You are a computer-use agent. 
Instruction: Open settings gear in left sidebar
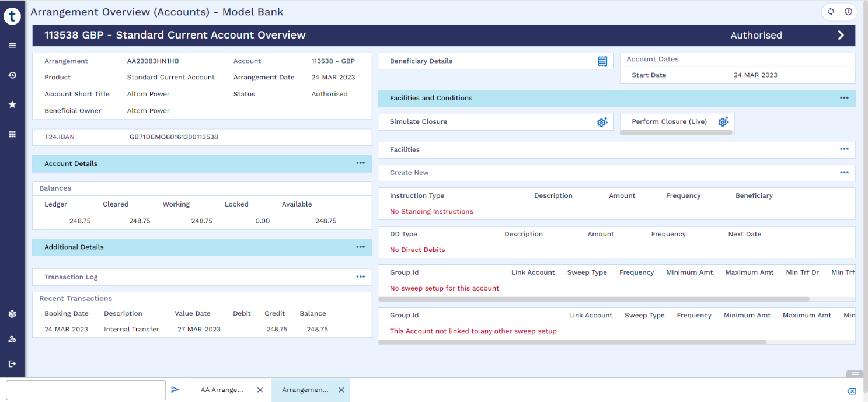(x=12, y=314)
